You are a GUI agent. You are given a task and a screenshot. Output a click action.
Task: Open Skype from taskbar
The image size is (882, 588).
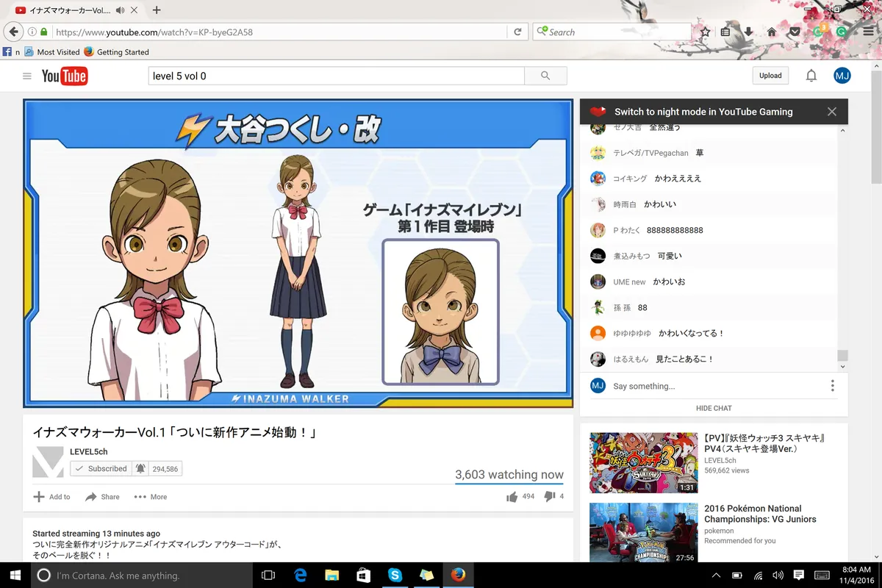tap(395, 575)
